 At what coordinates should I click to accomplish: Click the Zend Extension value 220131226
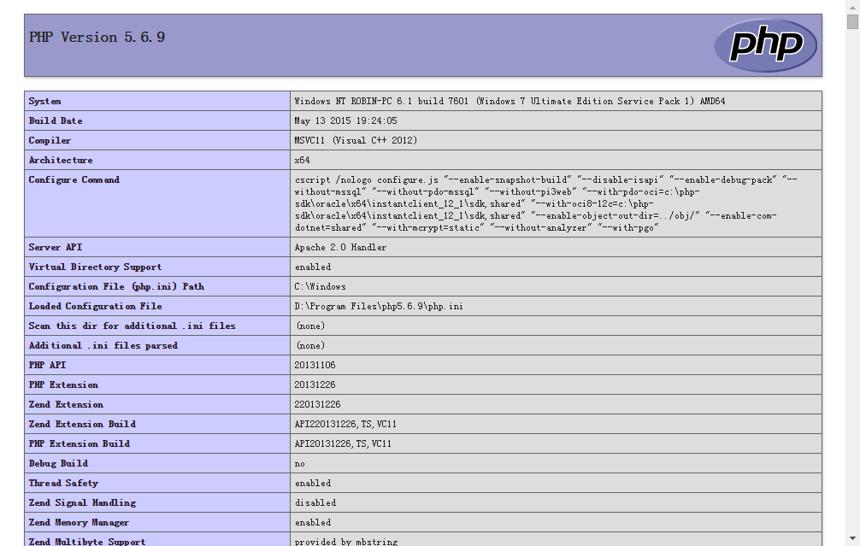coord(318,404)
